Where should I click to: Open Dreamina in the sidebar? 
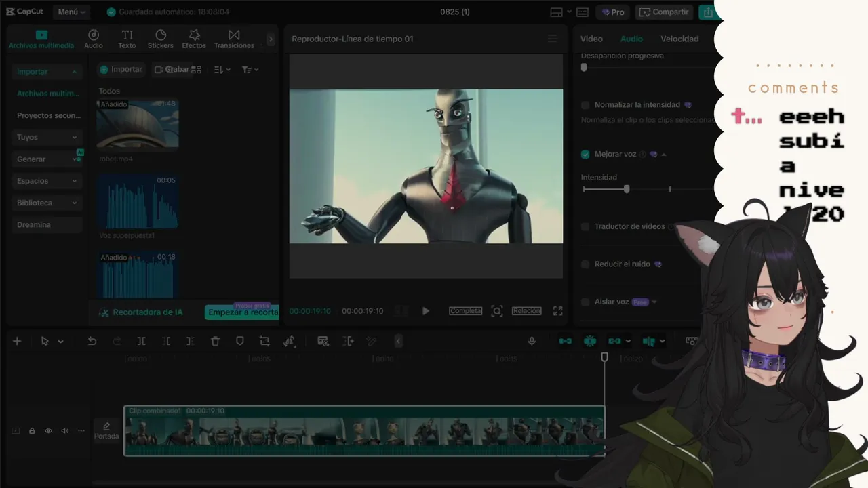47,224
